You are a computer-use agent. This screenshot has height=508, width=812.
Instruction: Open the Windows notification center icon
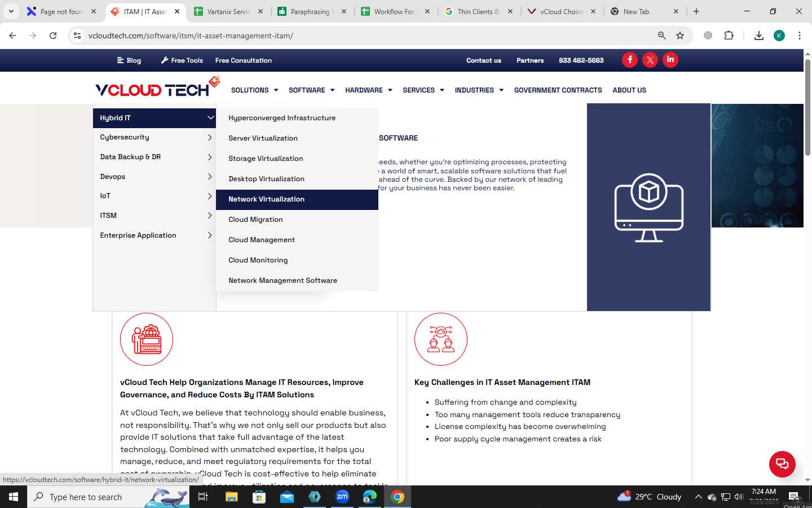pos(793,497)
